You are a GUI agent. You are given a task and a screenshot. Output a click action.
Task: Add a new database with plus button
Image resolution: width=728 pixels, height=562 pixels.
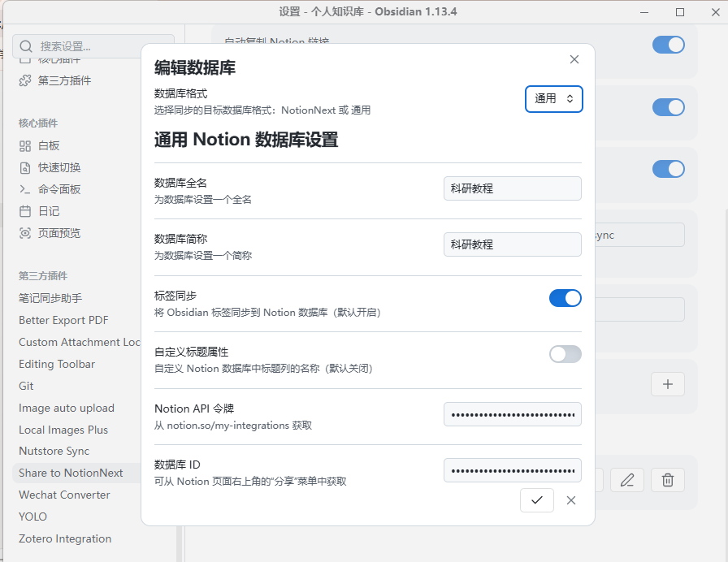point(668,384)
